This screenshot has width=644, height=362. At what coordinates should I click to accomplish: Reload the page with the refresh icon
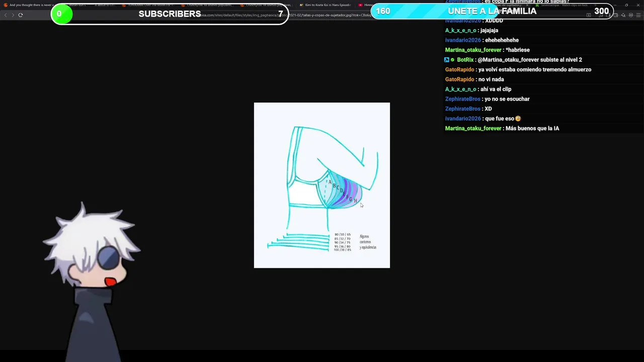21,15
